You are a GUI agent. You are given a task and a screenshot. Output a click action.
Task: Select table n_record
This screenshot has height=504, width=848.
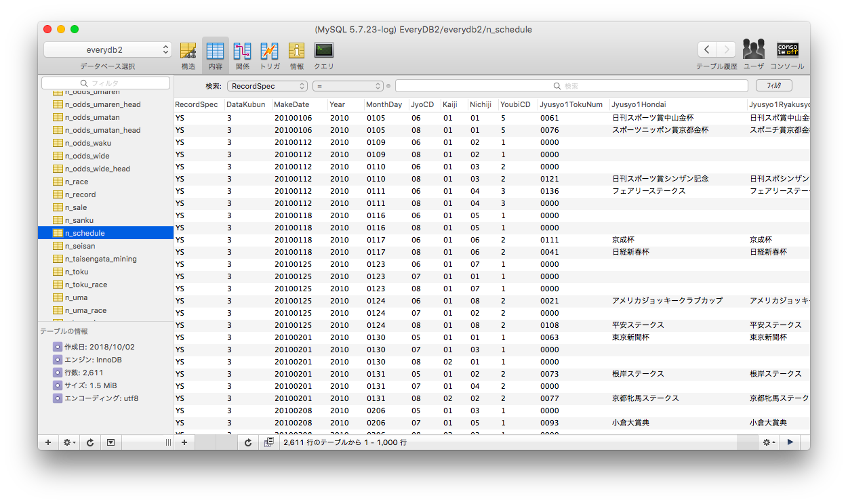(106, 194)
